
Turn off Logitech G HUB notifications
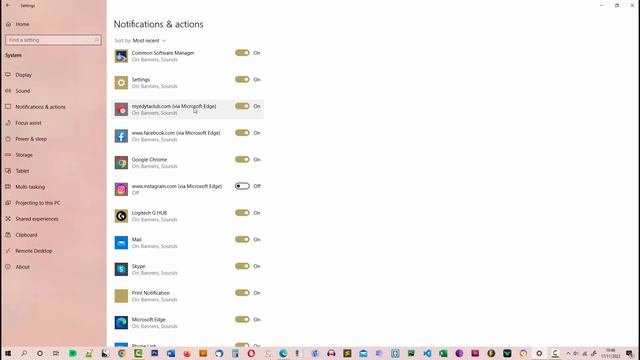tap(242, 213)
